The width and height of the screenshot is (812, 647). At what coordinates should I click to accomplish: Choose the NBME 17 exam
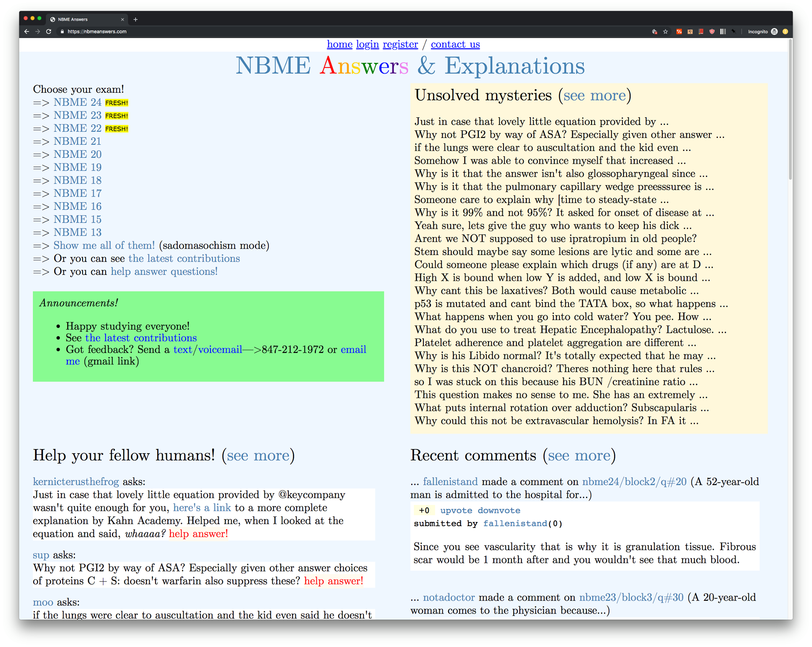click(x=78, y=194)
